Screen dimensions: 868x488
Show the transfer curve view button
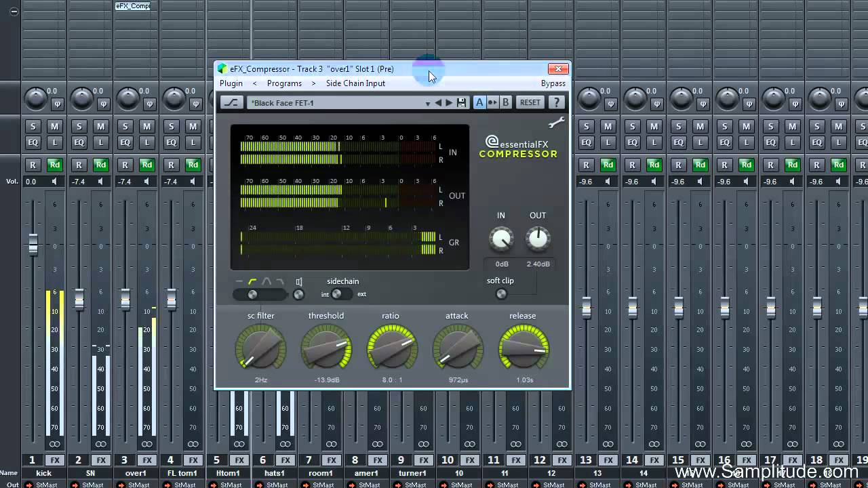(x=231, y=102)
